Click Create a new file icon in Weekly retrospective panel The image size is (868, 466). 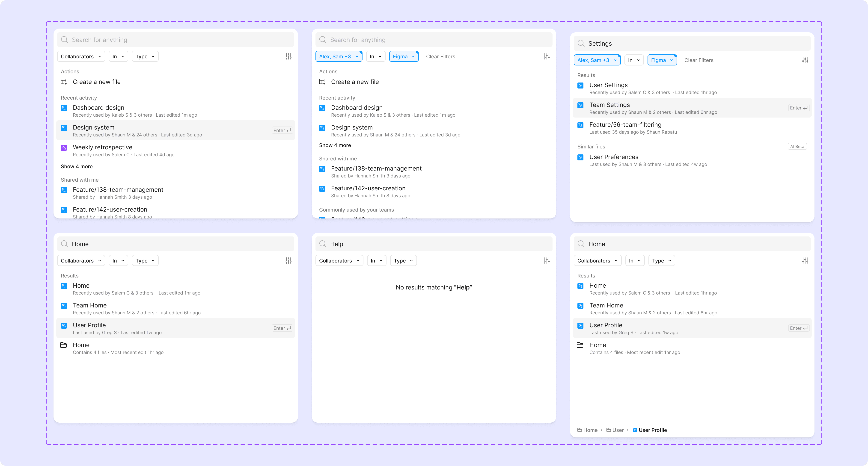click(x=64, y=82)
